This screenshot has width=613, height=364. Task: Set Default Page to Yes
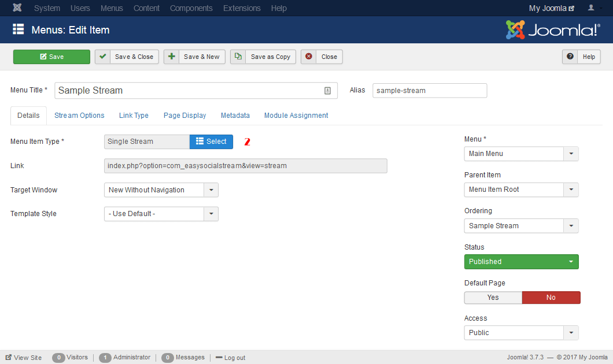[x=493, y=298]
